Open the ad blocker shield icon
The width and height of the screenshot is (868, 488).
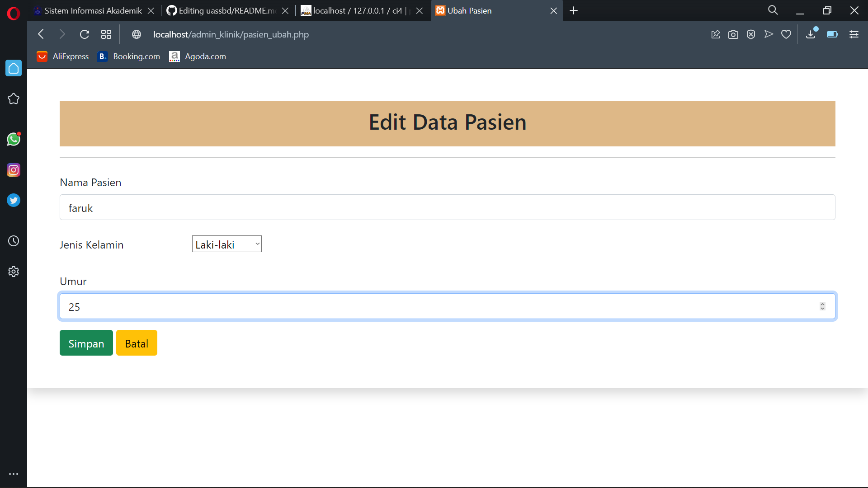click(751, 34)
